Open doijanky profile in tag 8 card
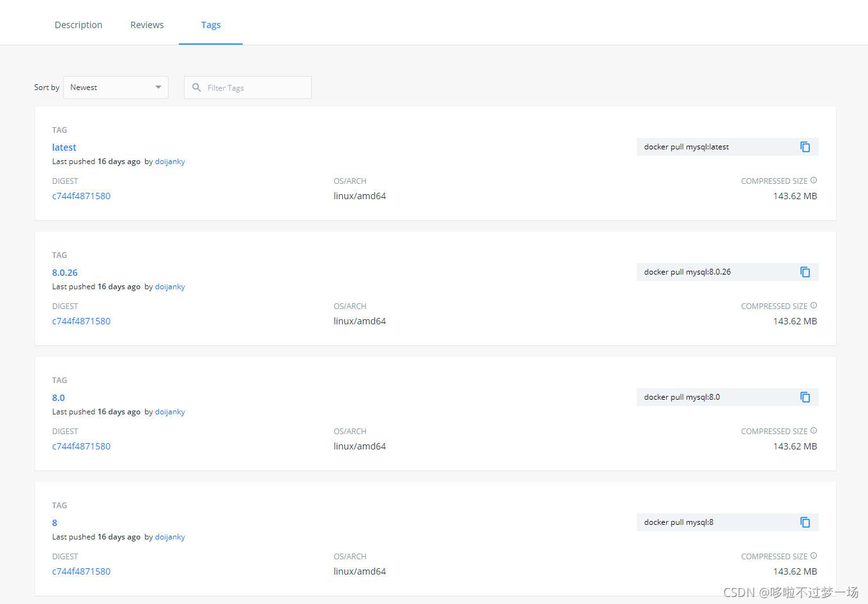The height and width of the screenshot is (604, 868). click(x=170, y=537)
